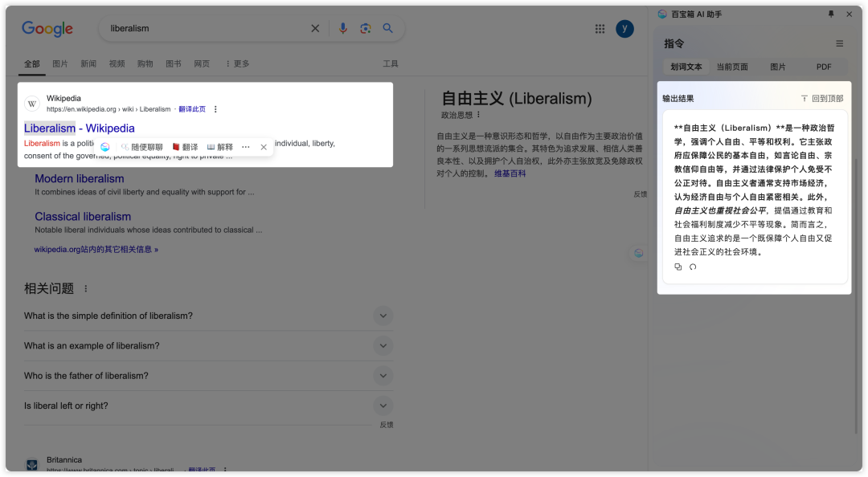Open the Wikipedia favicon of first result
Image resolution: width=868 pixels, height=477 pixels.
coord(32,104)
